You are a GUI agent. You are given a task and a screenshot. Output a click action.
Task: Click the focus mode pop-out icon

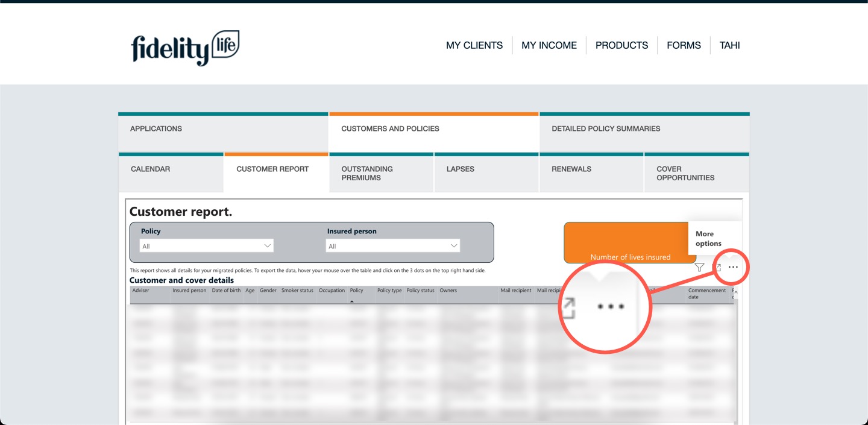717,267
